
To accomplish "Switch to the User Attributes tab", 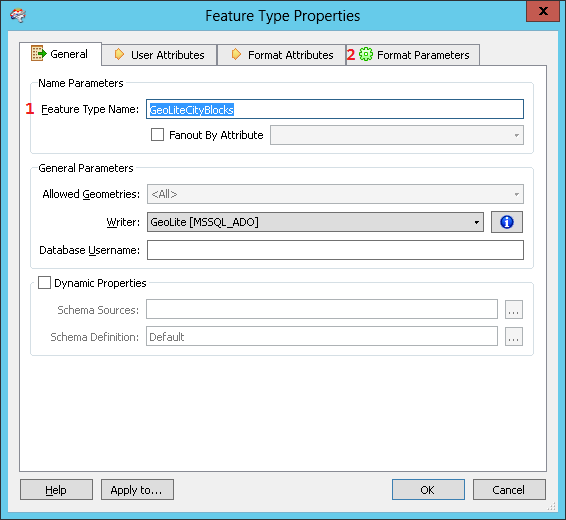I will [x=159, y=55].
